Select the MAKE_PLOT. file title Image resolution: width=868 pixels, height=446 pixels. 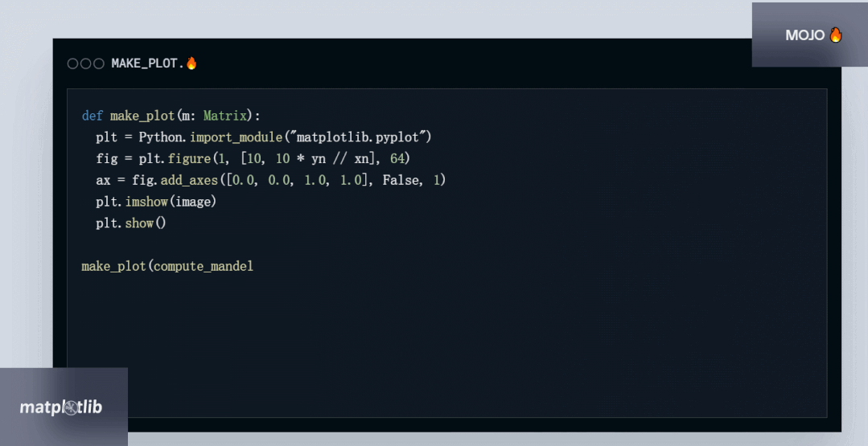pyautogui.click(x=148, y=63)
